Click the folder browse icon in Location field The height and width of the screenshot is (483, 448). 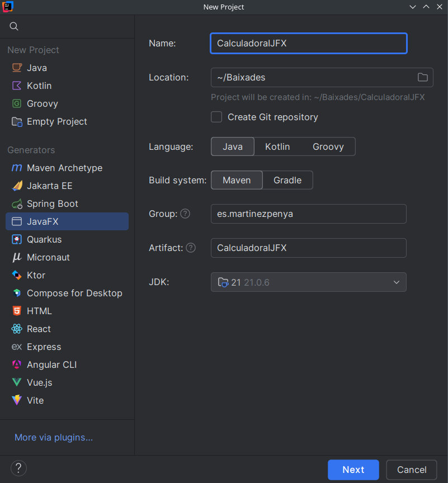coord(423,78)
